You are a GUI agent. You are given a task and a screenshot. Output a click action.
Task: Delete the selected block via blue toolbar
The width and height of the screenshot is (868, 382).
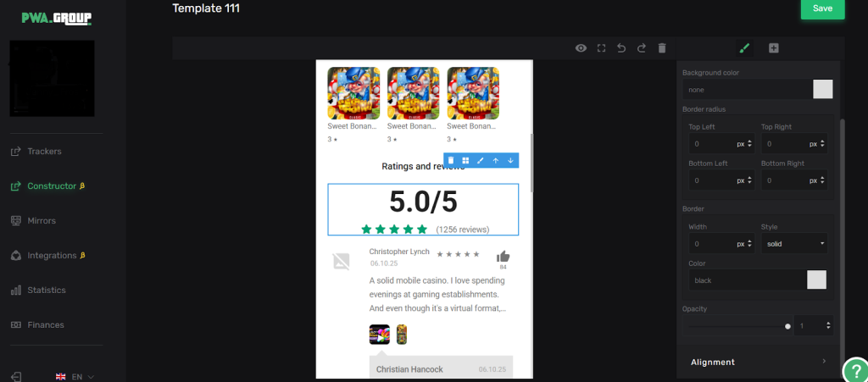[x=452, y=160]
